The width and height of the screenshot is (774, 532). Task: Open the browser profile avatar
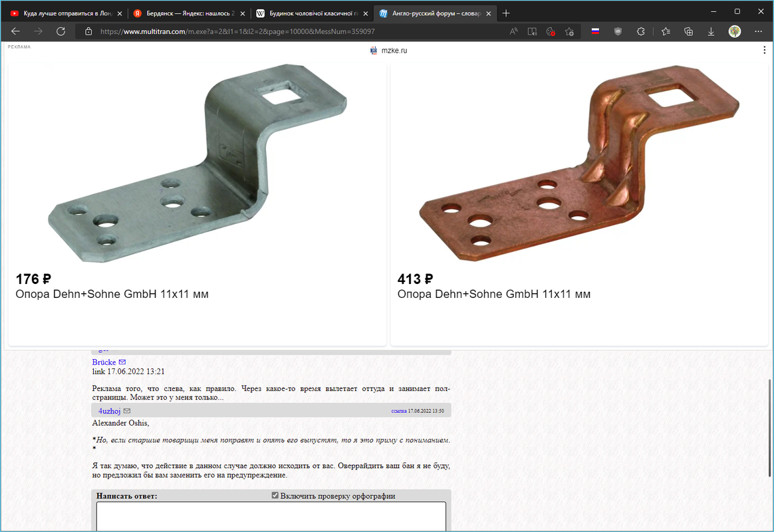735,31
